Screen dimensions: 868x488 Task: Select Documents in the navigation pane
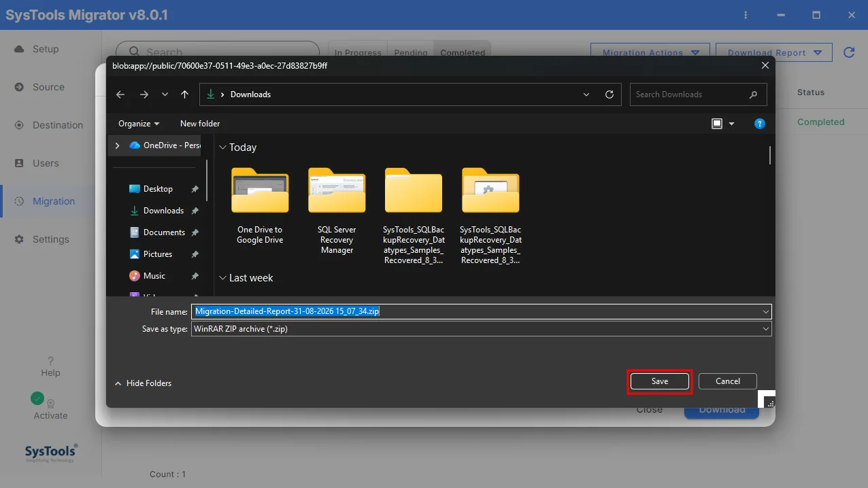164,232
